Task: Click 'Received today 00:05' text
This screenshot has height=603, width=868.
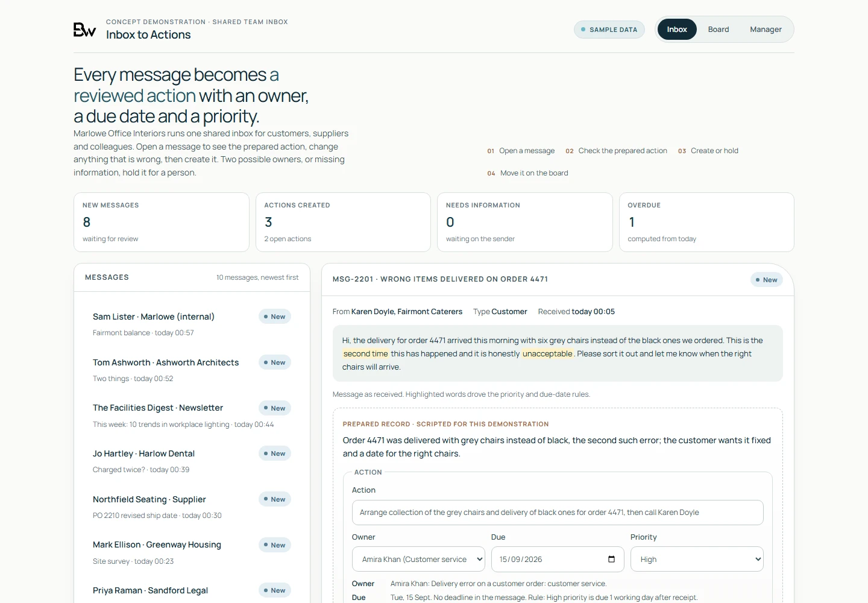Action: 576,312
